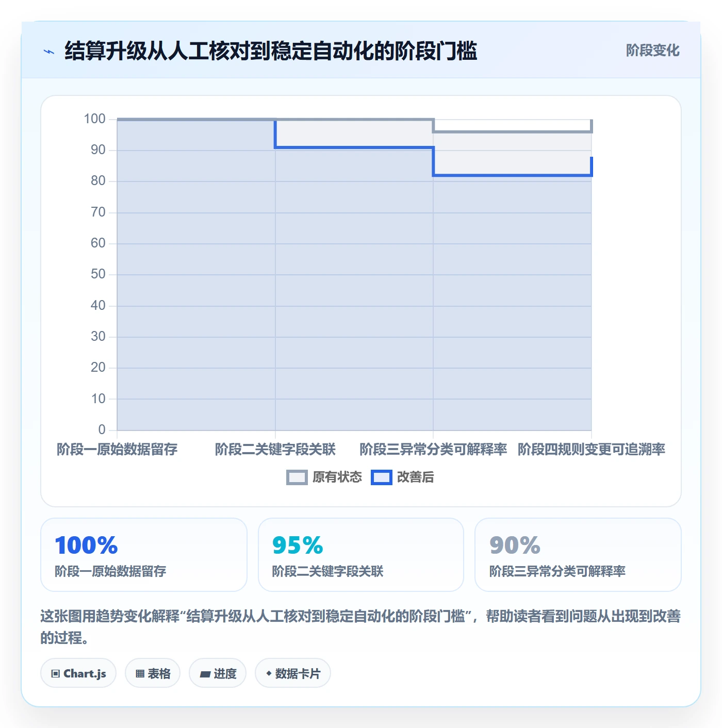Toggle the 原有状态 legend swatch

click(x=297, y=477)
